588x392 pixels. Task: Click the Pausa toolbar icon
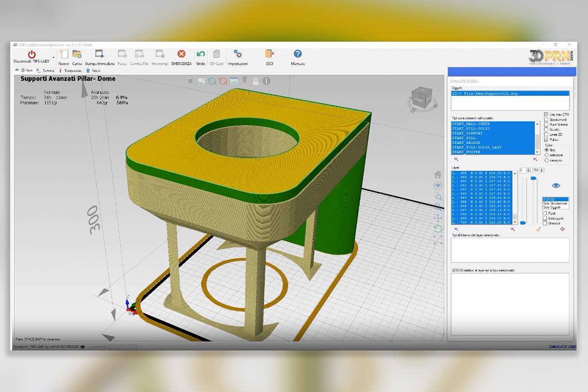pos(122,54)
